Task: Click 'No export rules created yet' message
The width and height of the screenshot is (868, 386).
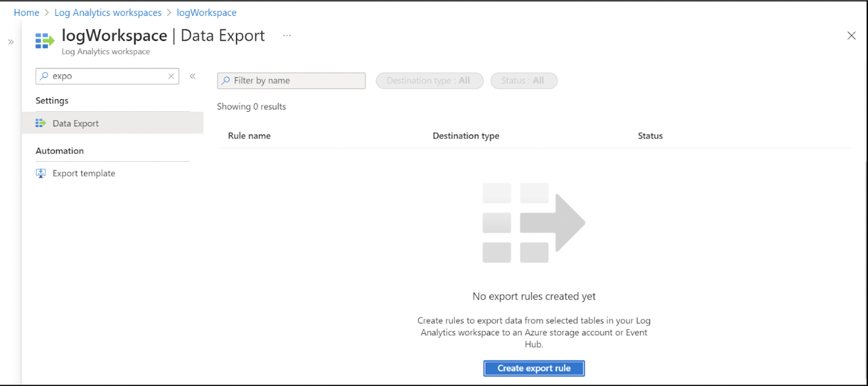Action: click(534, 296)
